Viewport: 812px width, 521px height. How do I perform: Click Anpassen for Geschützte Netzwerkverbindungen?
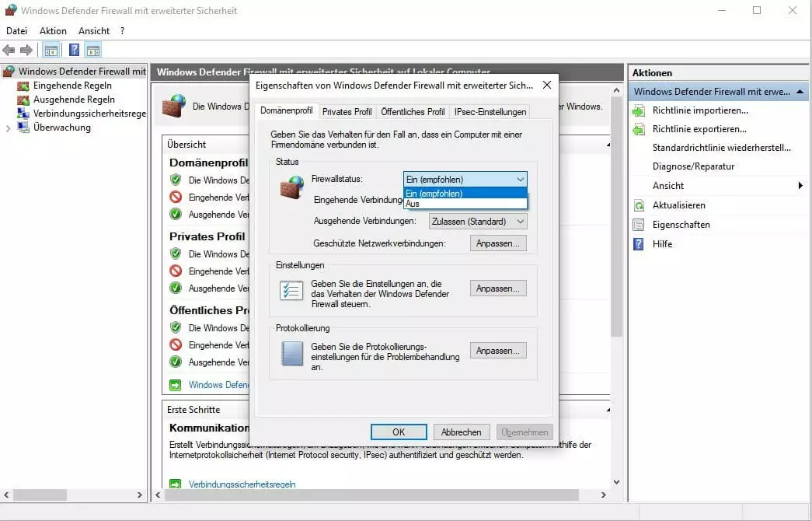tap(498, 243)
